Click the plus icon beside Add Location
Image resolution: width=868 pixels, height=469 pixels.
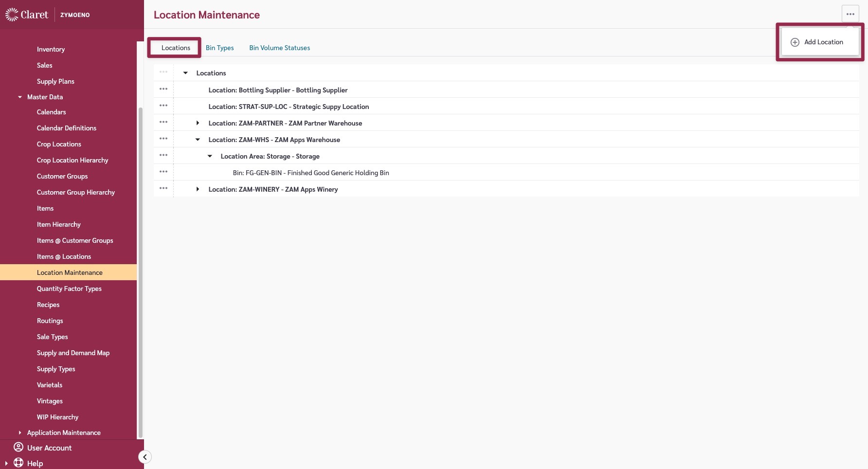pos(795,42)
